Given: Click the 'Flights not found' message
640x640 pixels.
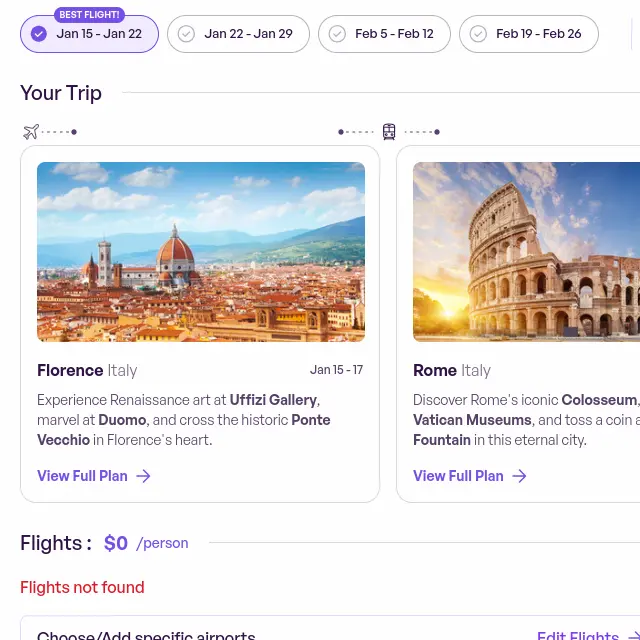Looking at the screenshot, I should [x=82, y=587].
